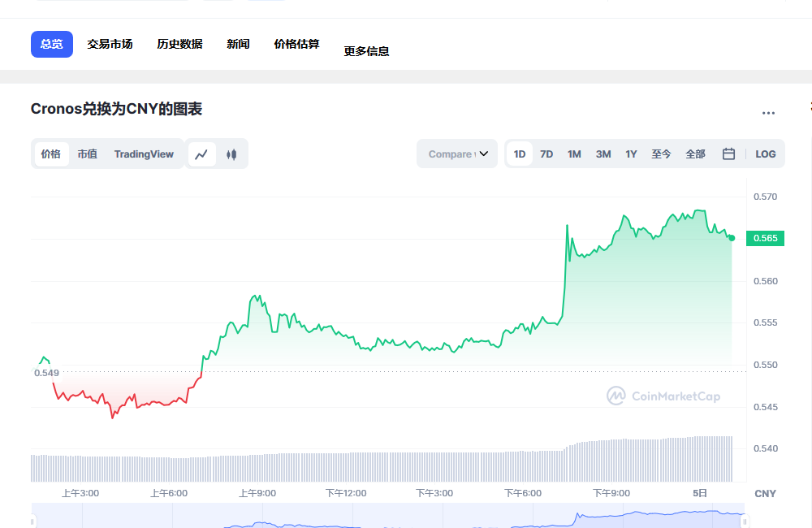Click the Cronos兑换为CNY的图表 heading
Image resolution: width=812 pixels, height=528 pixels.
pyautogui.click(x=116, y=109)
